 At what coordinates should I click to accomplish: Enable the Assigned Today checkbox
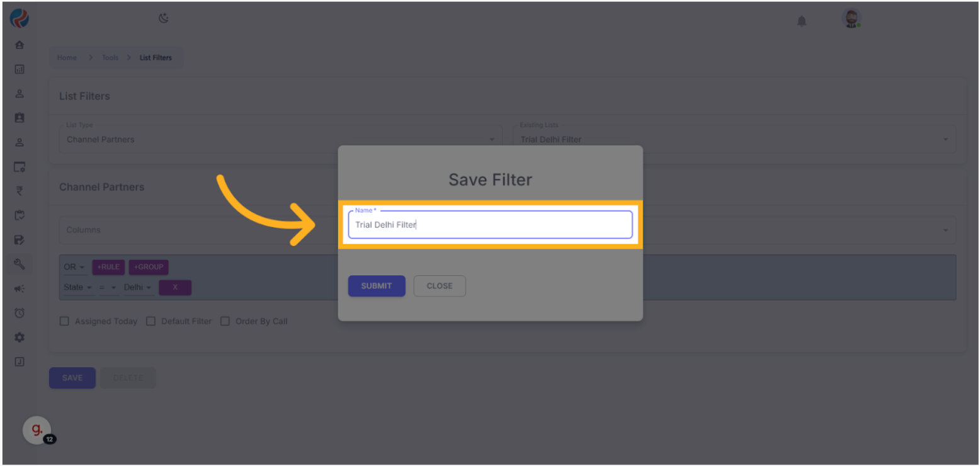(64, 321)
